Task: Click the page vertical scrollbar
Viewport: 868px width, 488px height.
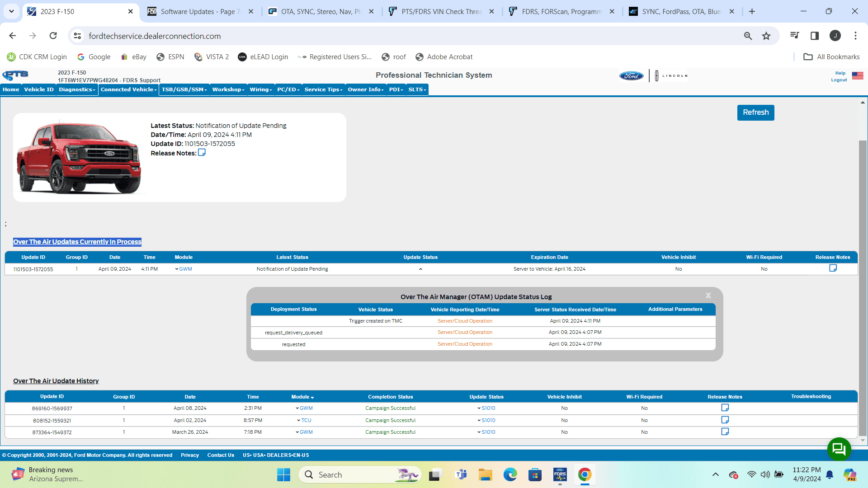Action: (863, 289)
